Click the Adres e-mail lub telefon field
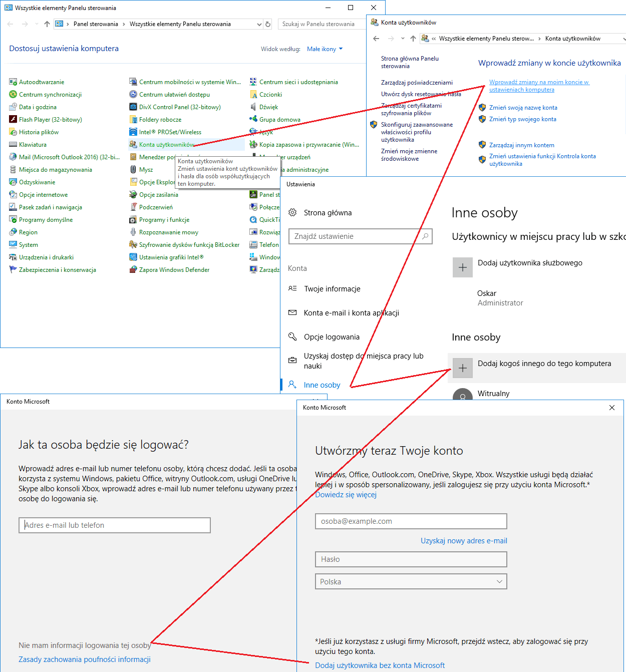This screenshot has height=672, width=626. pyautogui.click(x=115, y=525)
